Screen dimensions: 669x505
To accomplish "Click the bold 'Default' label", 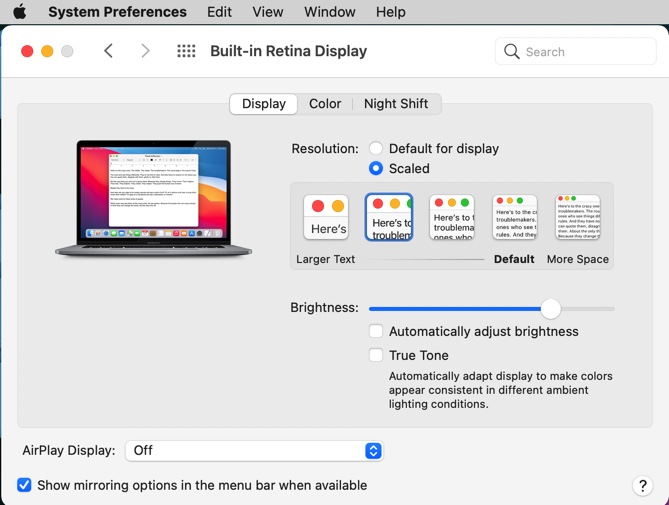I will pyautogui.click(x=514, y=259).
